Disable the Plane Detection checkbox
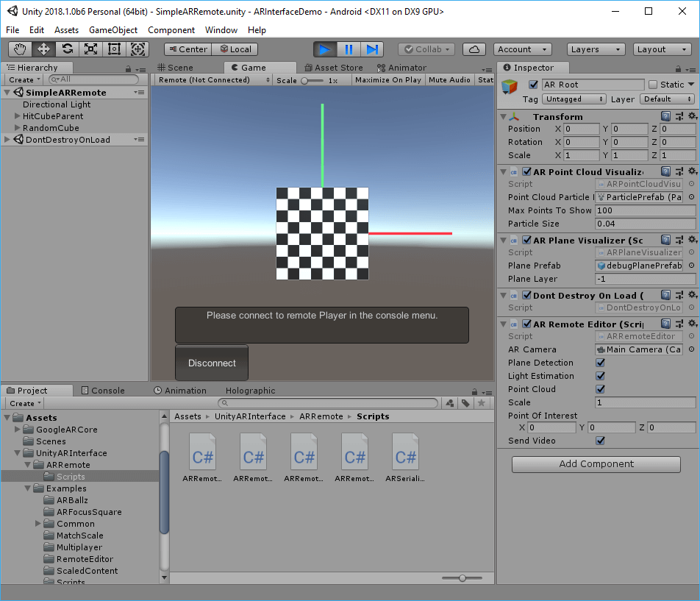 601,363
